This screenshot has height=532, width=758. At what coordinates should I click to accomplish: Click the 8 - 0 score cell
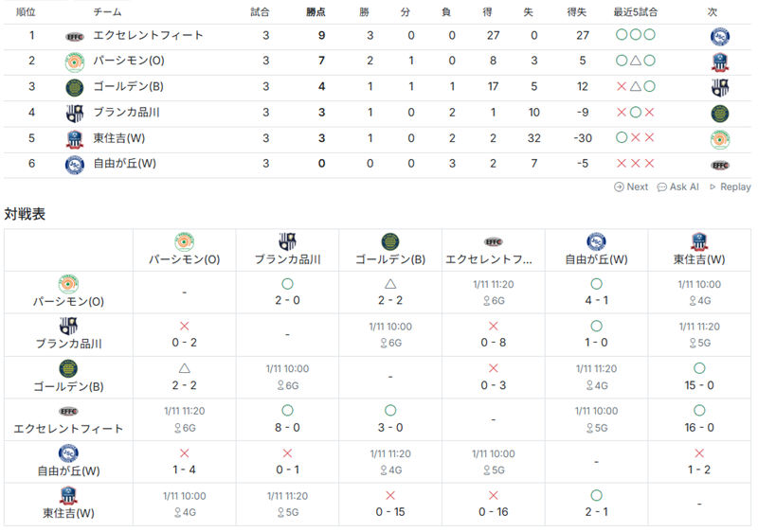287,428
